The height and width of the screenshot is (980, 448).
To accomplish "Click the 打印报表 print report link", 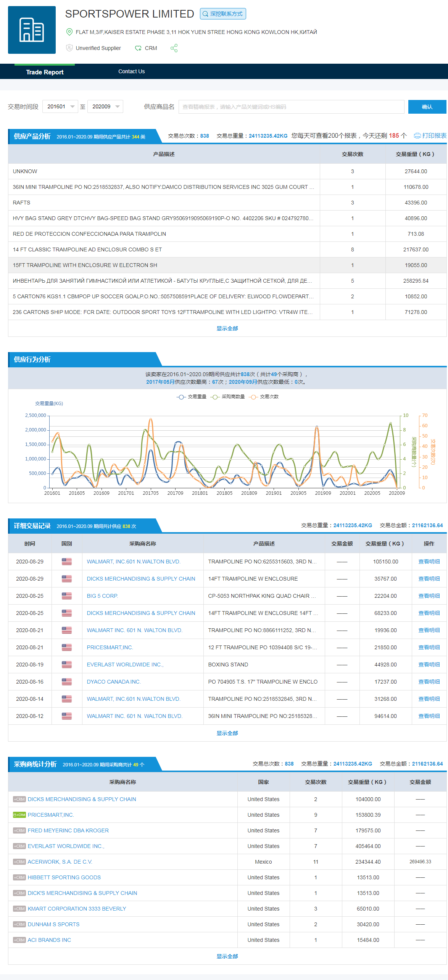I will [434, 136].
